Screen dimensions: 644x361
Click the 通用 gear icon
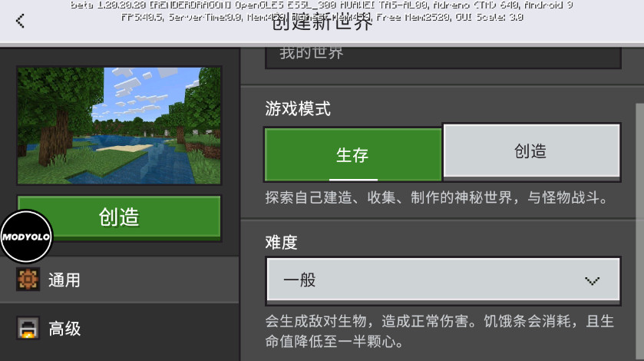28,279
